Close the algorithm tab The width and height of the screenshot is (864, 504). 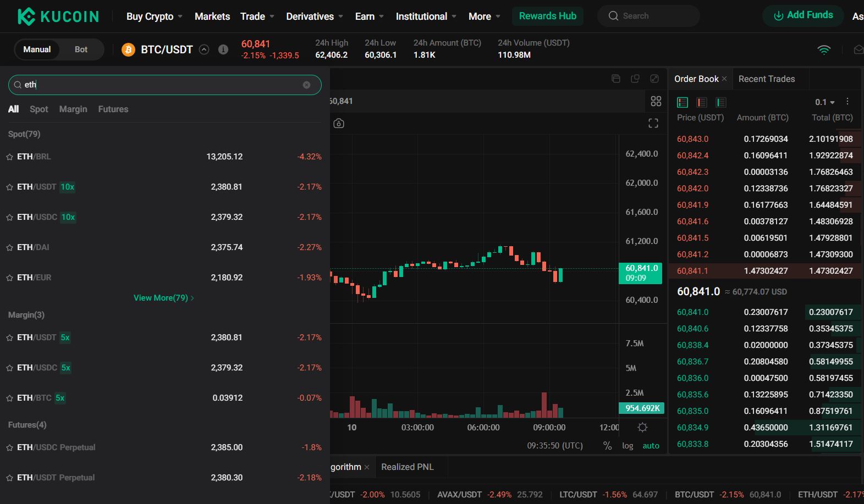click(x=367, y=467)
